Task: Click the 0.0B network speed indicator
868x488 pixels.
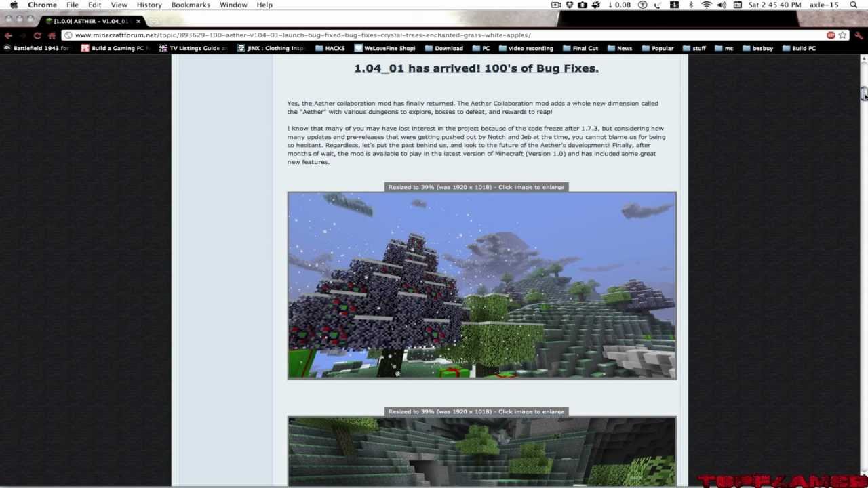Action: (620, 5)
